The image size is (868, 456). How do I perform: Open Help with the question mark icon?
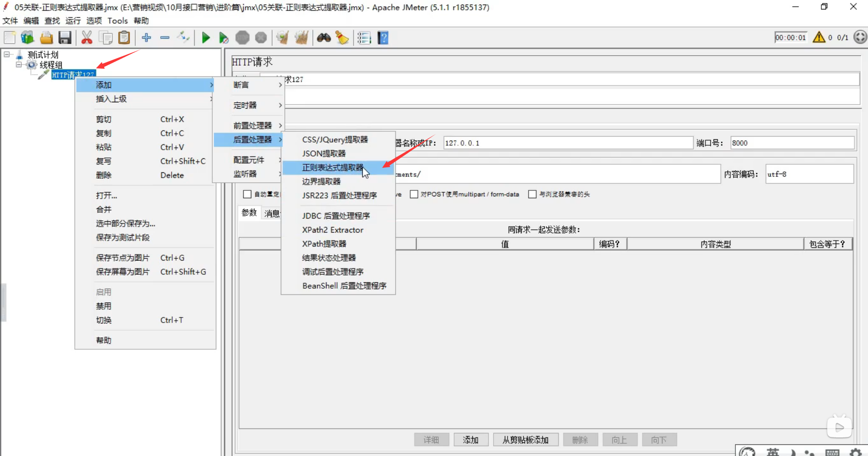click(x=383, y=38)
